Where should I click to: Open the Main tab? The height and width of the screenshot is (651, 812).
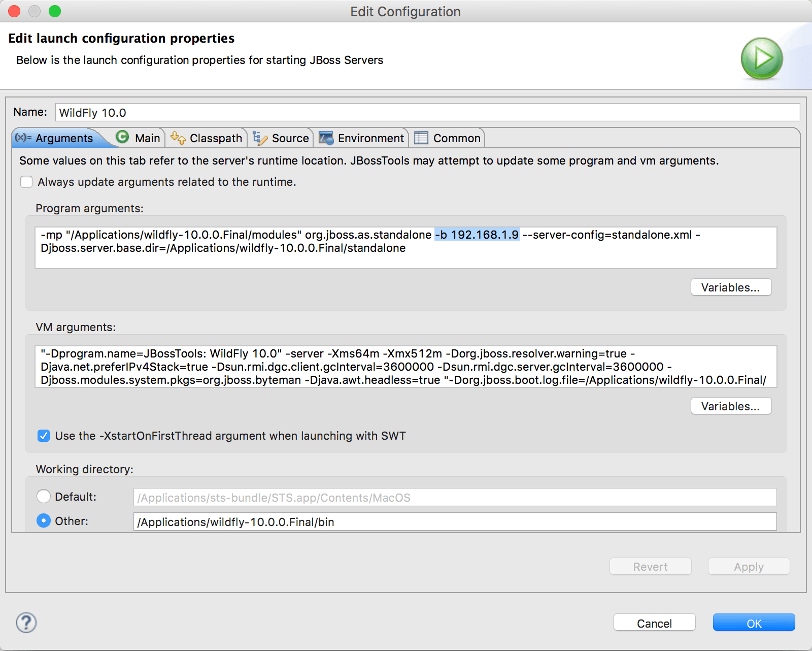(x=138, y=138)
